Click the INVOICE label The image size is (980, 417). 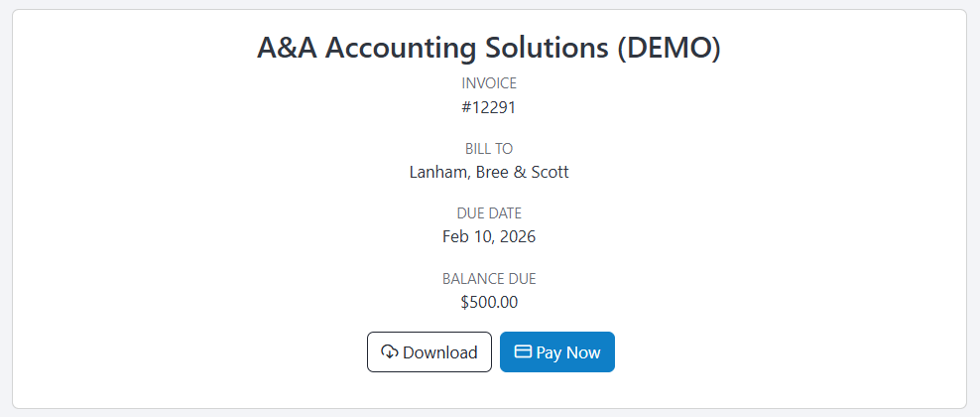489,83
